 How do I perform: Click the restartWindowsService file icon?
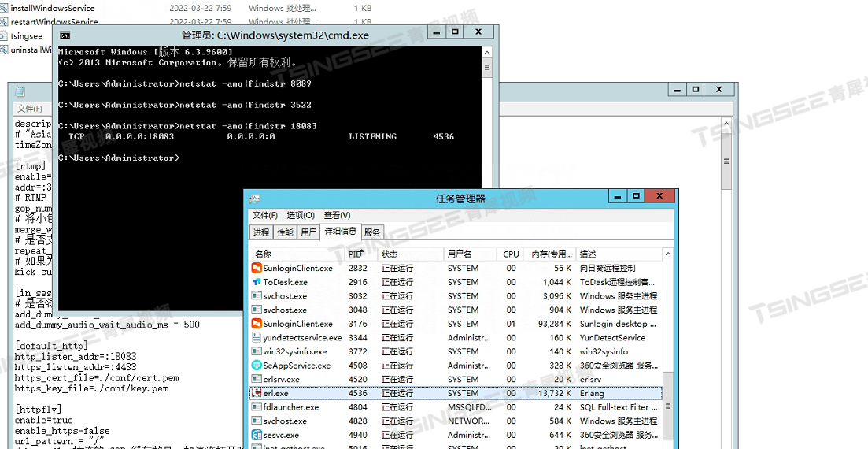tap(5, 22)
